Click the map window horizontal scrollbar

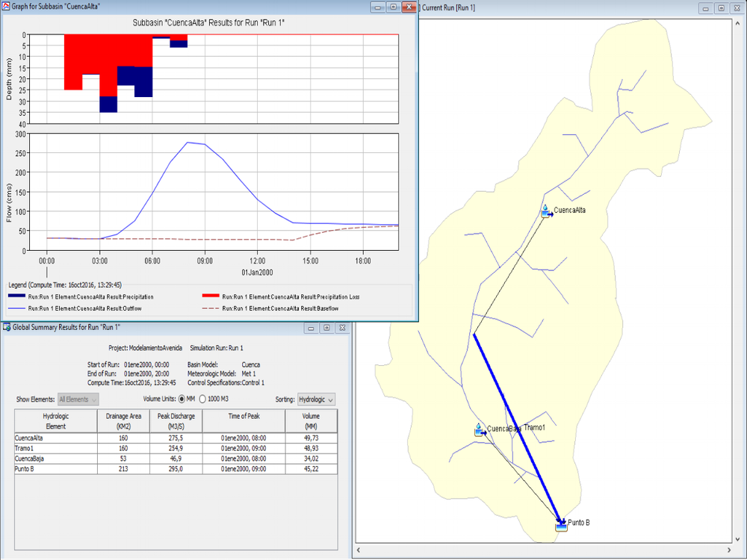click(x=545, y=550)
